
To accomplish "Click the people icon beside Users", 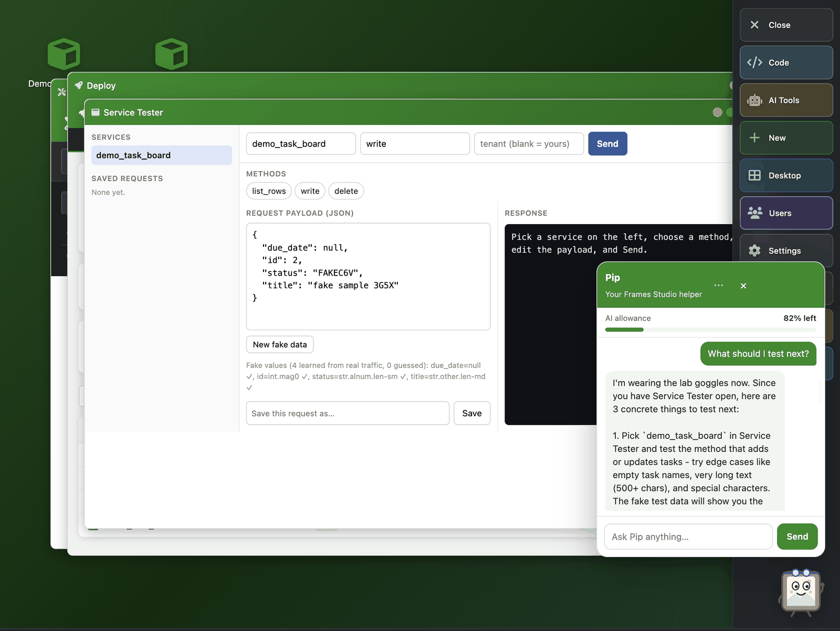I will click(x=755, y=213).
